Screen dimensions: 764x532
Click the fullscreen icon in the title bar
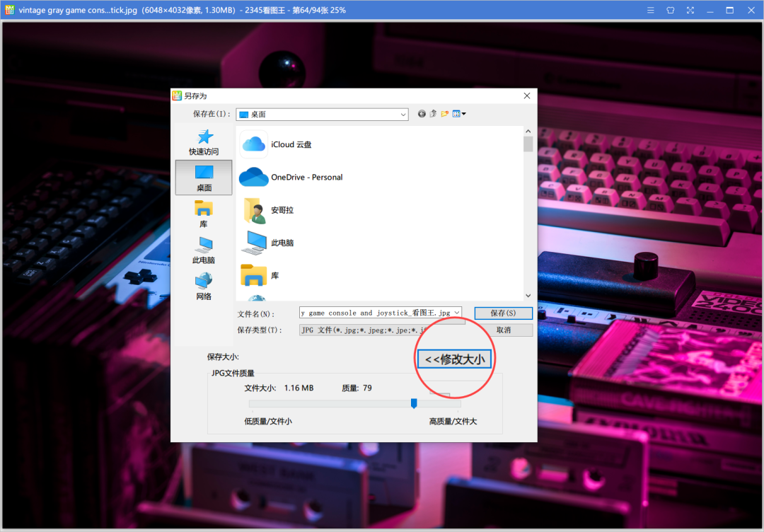[690, 10]
